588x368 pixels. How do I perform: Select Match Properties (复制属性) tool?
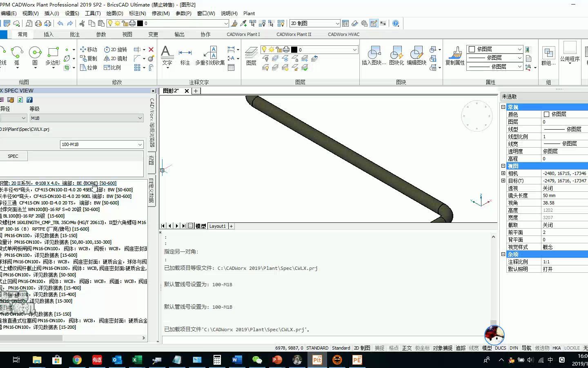pos(454,54)
